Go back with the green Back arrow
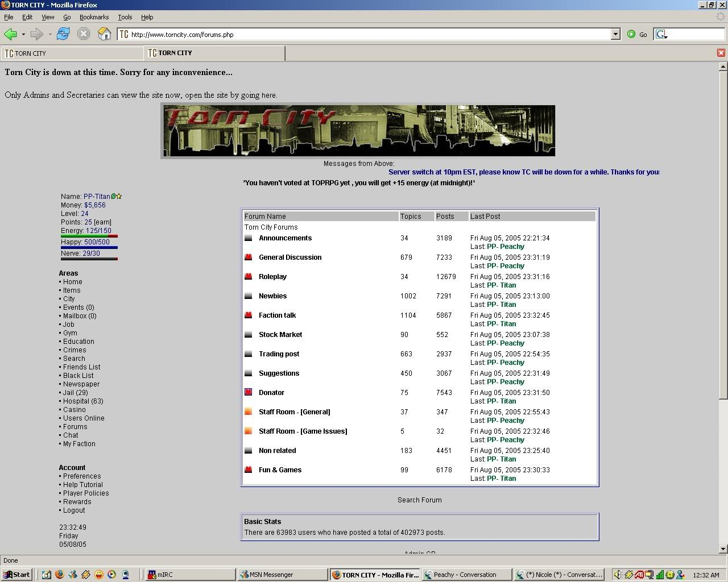 [10, 34]
